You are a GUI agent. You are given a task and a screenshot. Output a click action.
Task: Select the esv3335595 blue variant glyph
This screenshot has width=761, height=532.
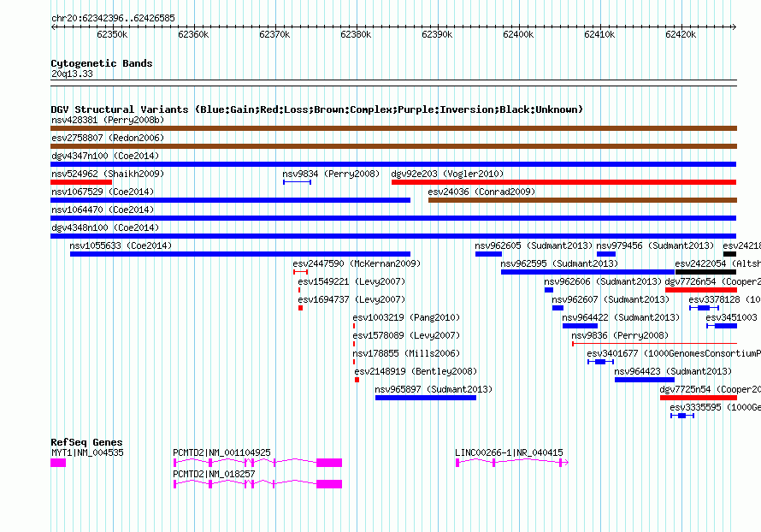tap(682, 416)
